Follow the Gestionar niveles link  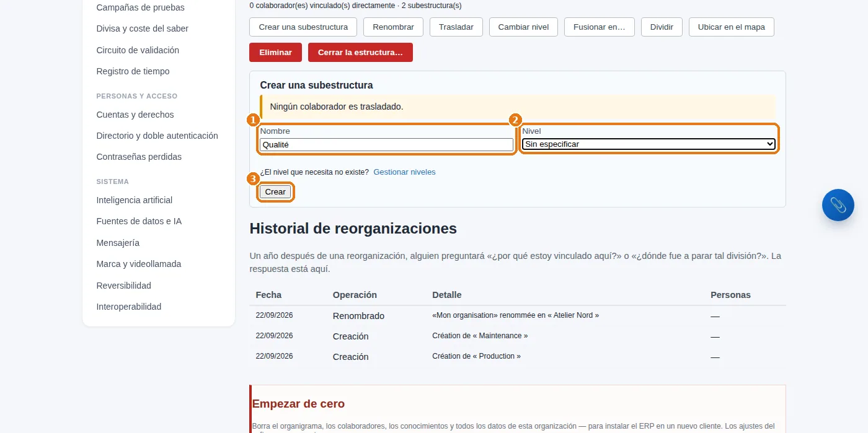point(404,172)
